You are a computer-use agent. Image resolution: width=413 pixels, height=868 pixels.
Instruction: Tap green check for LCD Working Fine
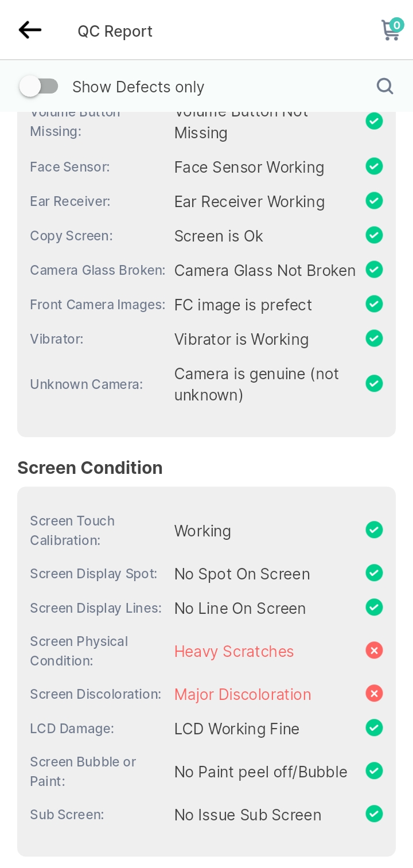pos(375,728)
